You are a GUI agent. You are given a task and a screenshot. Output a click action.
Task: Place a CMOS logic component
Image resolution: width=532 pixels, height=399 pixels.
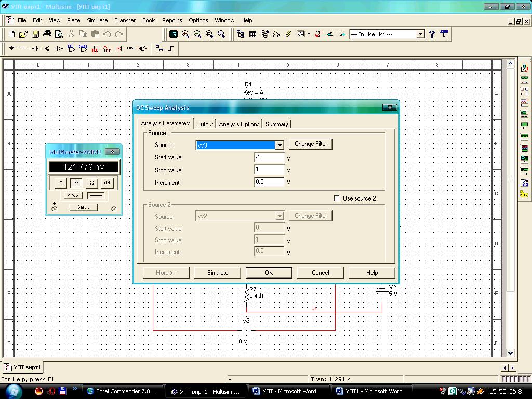83,48
